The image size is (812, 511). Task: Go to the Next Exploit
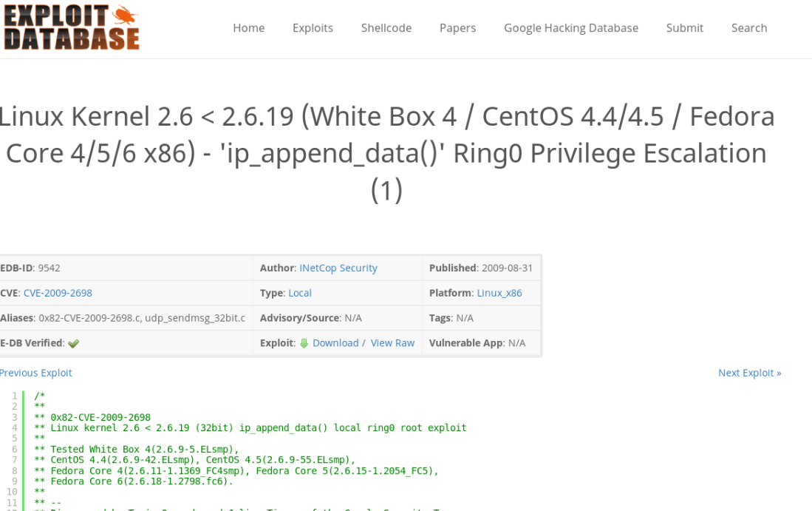(749, 373)
